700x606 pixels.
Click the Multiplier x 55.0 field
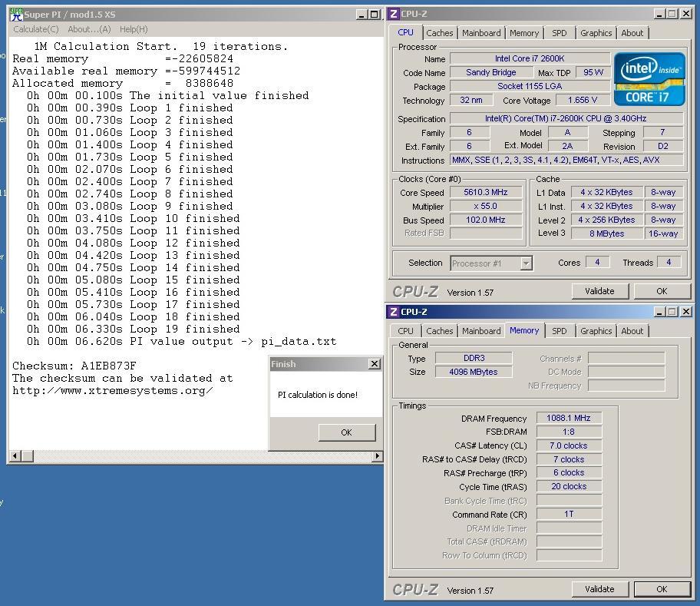coord(486,207)
